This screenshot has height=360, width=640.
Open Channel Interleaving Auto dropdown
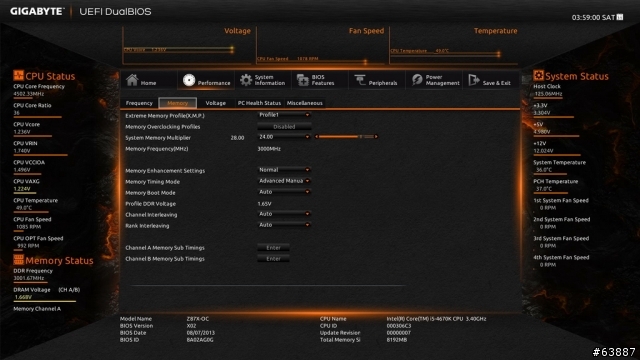pyautogui.click(x=284, y=214)
